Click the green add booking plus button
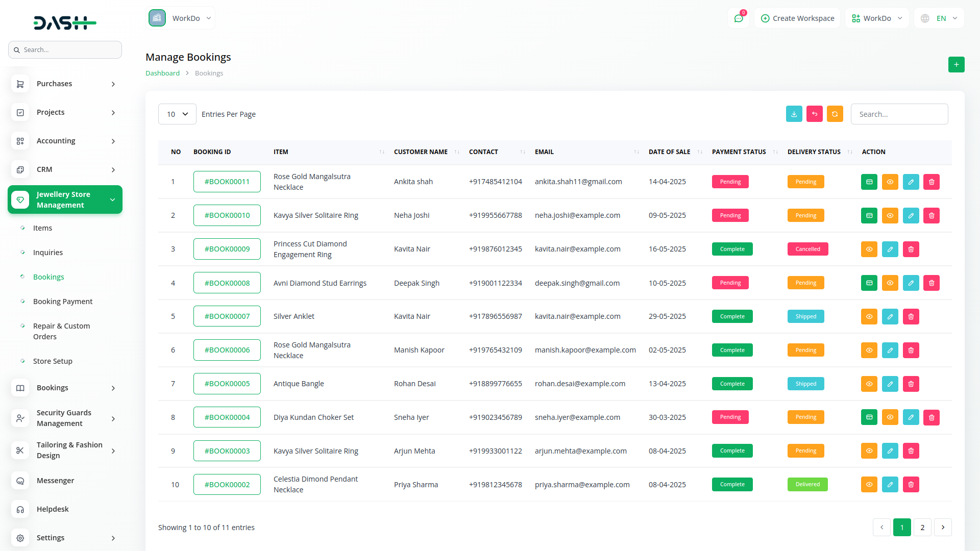 (x=956, y=65)
